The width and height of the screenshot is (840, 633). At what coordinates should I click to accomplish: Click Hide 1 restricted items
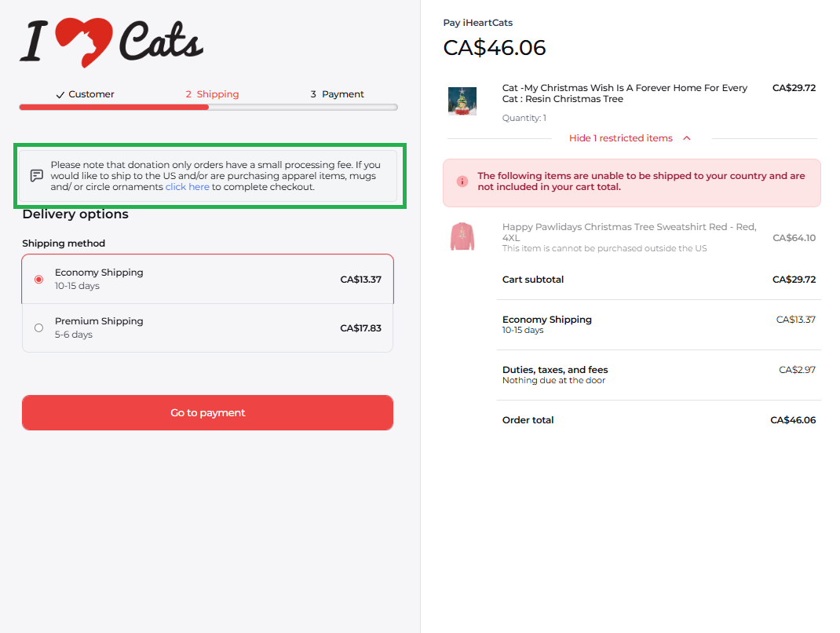(620, 138)
